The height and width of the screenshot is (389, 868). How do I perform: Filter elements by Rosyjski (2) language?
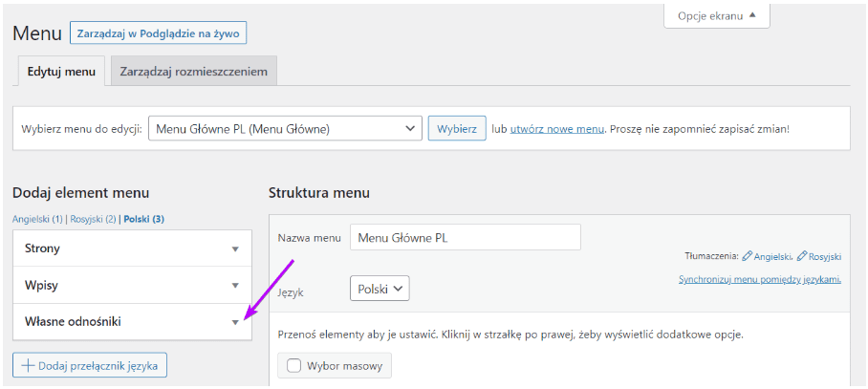click(93, 219)
